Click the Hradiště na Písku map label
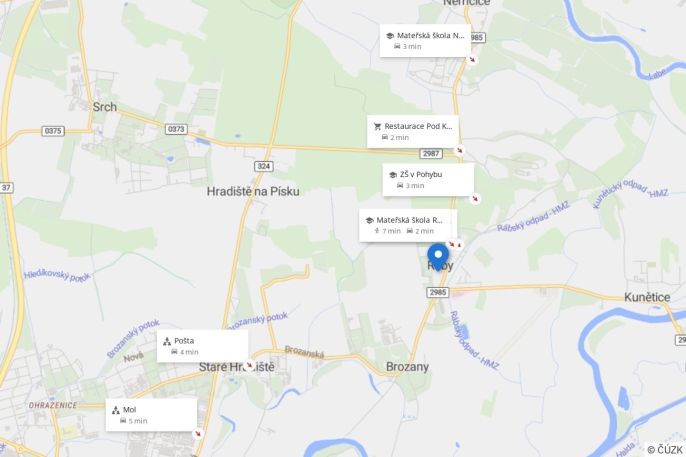686x457 pixels. [253, 191]
